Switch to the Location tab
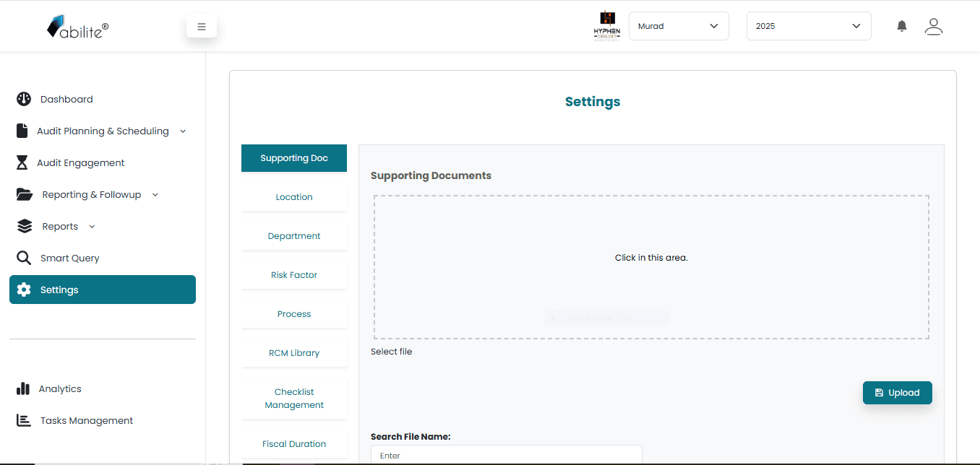This screenshot has width=980, height=465. pos(294,197)
